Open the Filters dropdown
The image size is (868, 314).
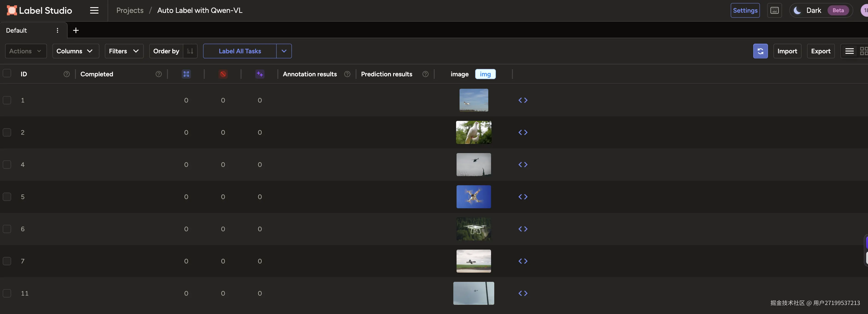tap(124, 51)
